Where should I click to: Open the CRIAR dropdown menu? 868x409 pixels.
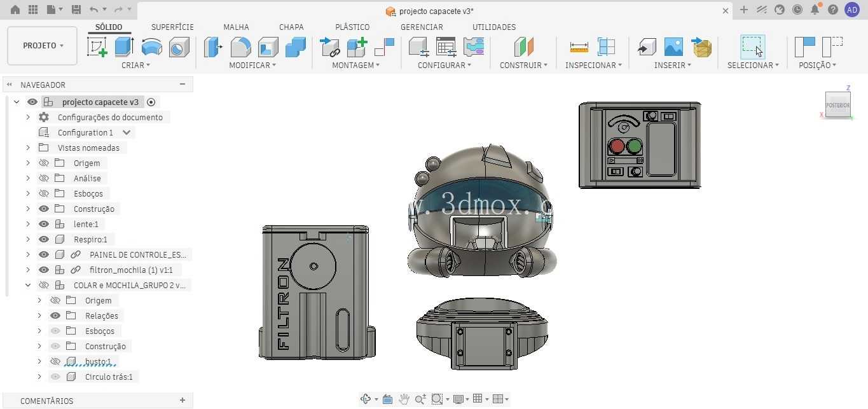click(x=135, y=65)
